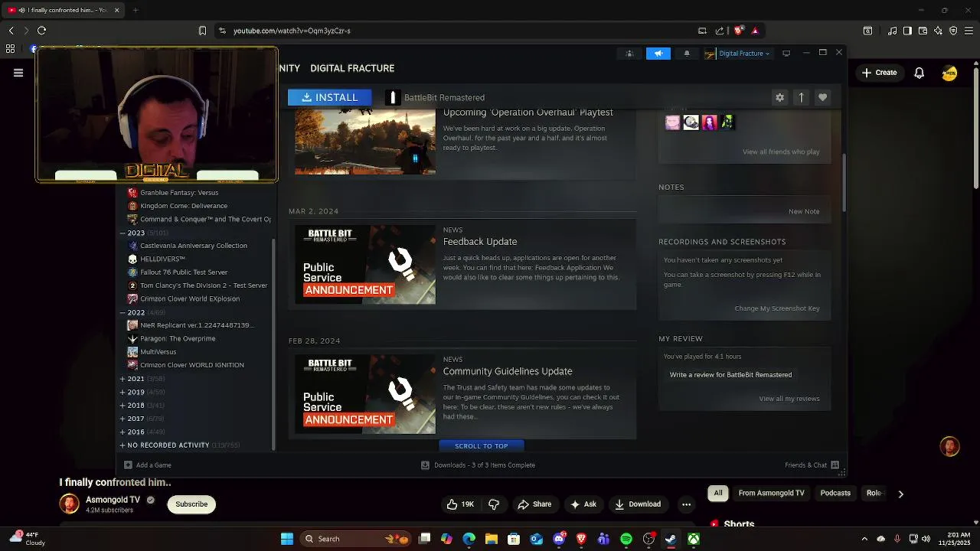Viewport: 980px width, 551px height.
Task: Select From Asmongold TV chip
Action: coord(771,494)
